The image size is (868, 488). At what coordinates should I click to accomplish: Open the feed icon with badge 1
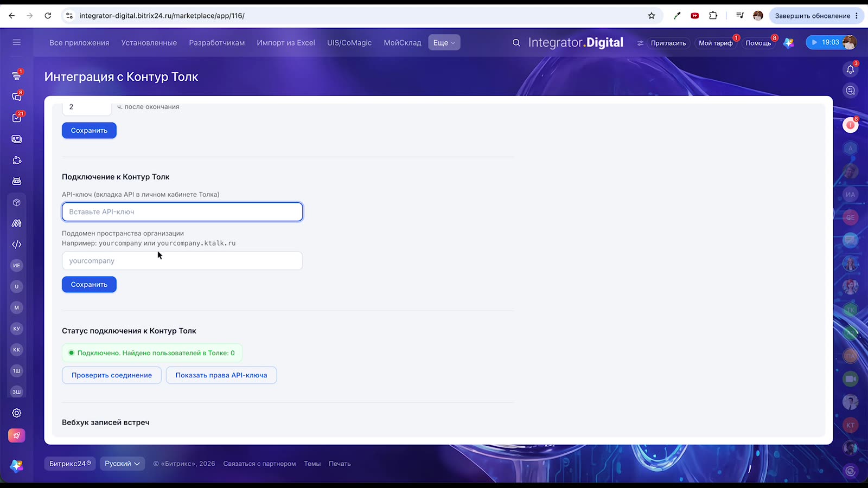17,76
